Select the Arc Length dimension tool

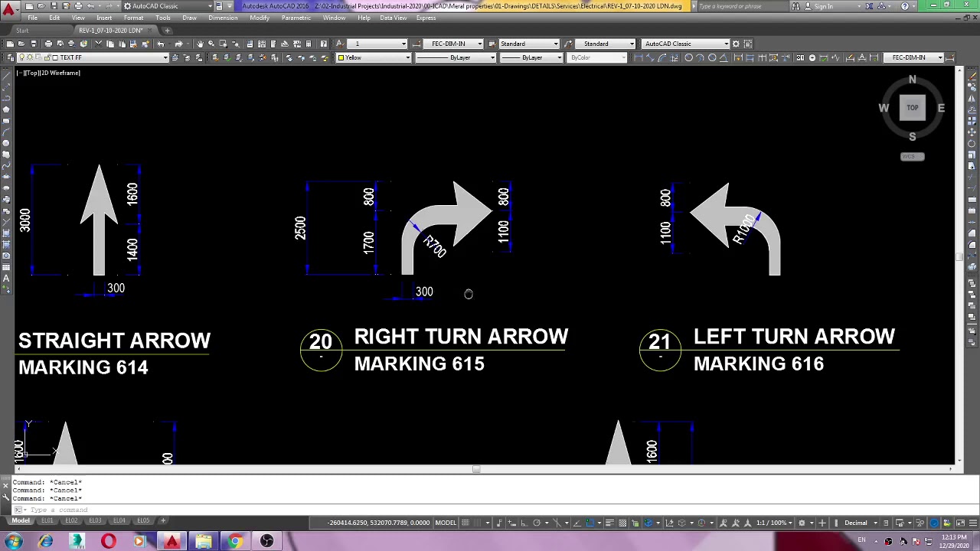click(662, 57)
